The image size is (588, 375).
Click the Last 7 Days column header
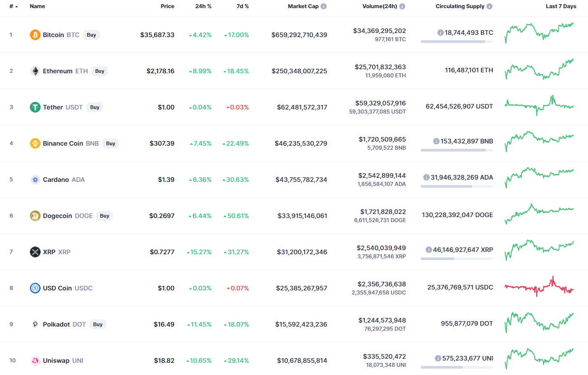tap(561, 6)
